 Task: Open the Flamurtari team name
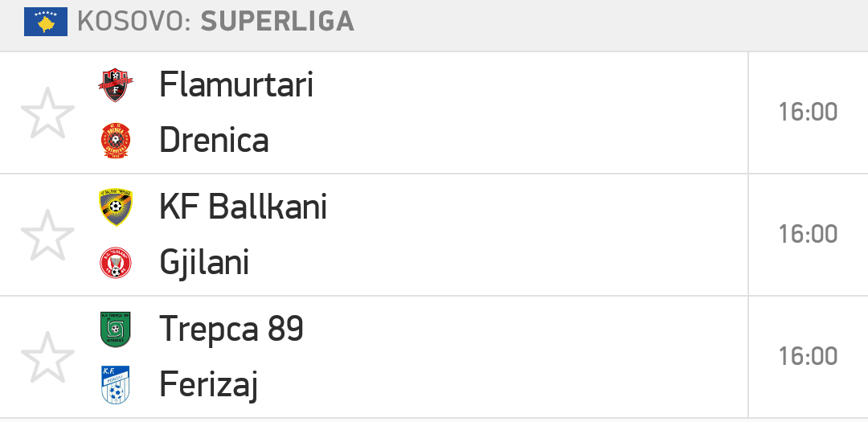236,85
